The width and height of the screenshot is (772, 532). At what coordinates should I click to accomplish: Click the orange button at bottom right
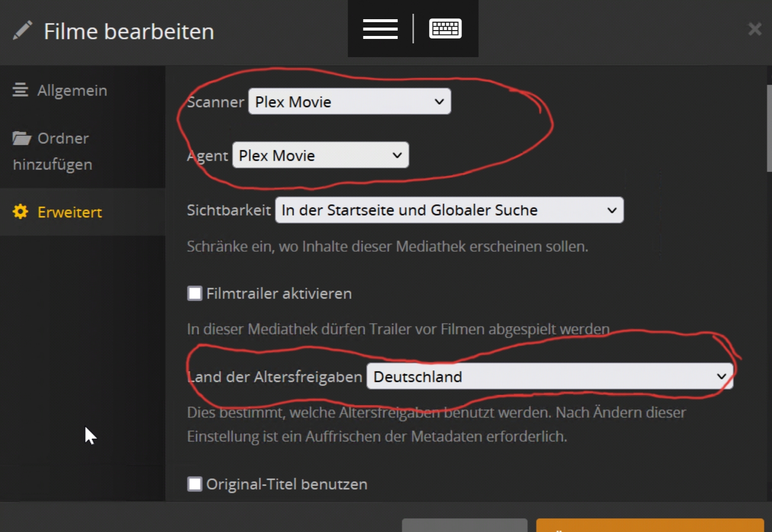click(650, 525)
